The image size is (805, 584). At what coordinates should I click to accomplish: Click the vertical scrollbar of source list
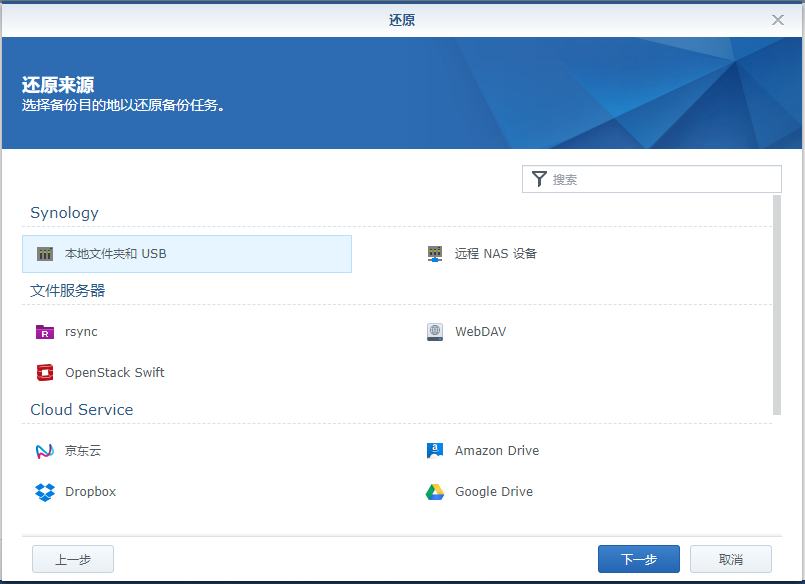[777, 305]
